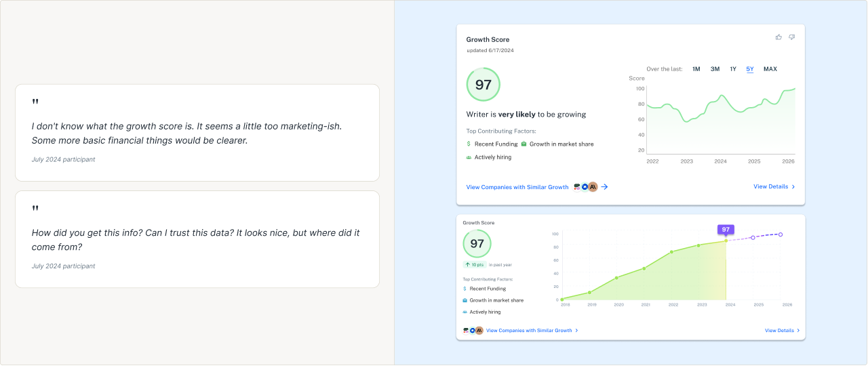Click dollar icon beside Recent Funding, lower card
The width and height of the screenshot is (868, 391).
465,289
